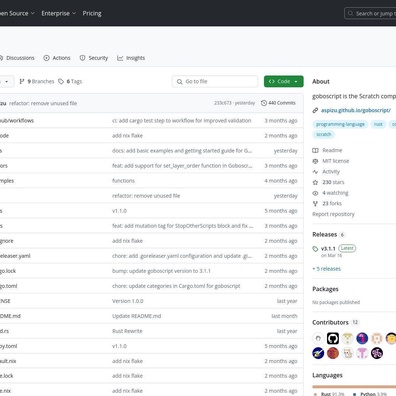Open the Enterprise menu in header
Image resolution: width=396 pixels, height=396 pixels.
(58, 13)
